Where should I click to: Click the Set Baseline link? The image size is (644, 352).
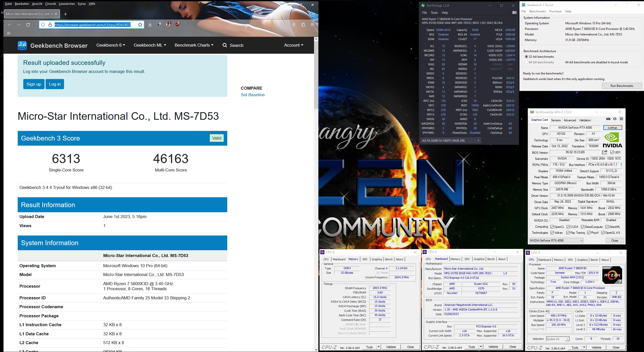click(253, 95)
